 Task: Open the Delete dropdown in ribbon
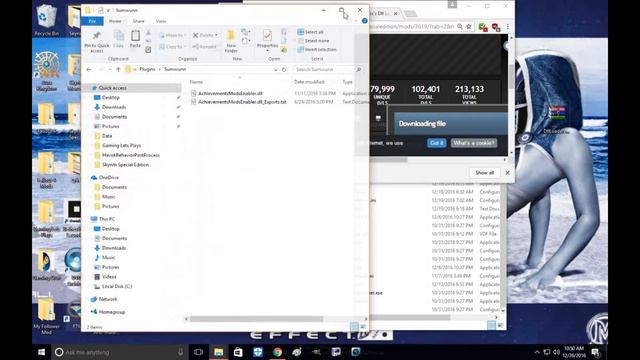[x=205, y=36]
